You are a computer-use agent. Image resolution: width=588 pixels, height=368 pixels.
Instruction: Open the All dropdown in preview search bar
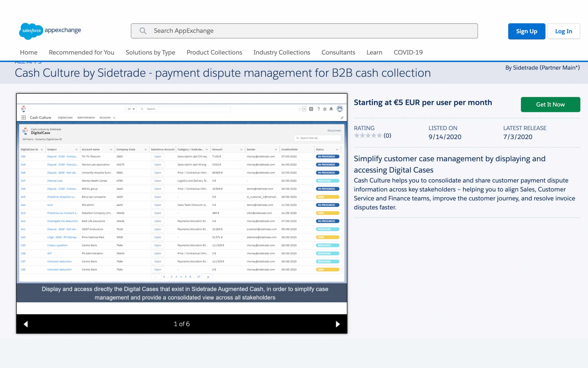coord(131,109)
